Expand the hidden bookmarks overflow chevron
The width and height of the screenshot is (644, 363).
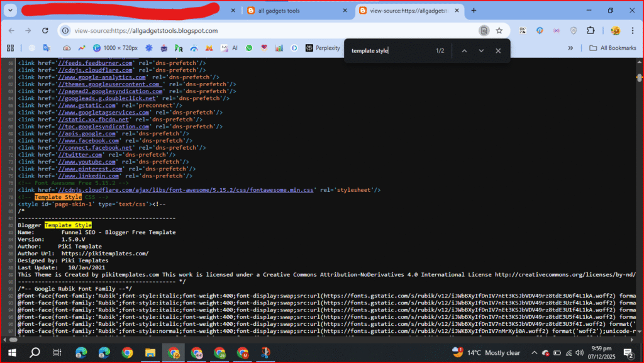click(571, 48)
